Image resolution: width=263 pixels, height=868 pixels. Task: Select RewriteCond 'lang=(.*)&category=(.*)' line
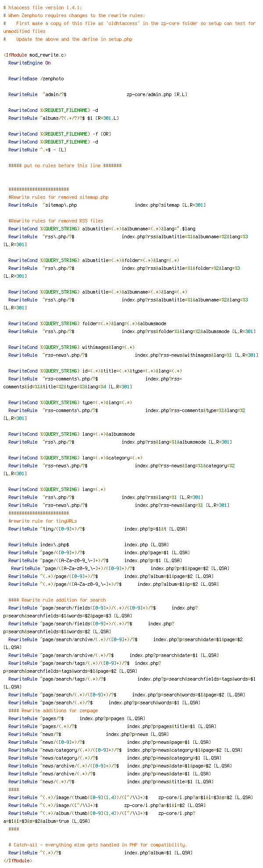(75, 458)
